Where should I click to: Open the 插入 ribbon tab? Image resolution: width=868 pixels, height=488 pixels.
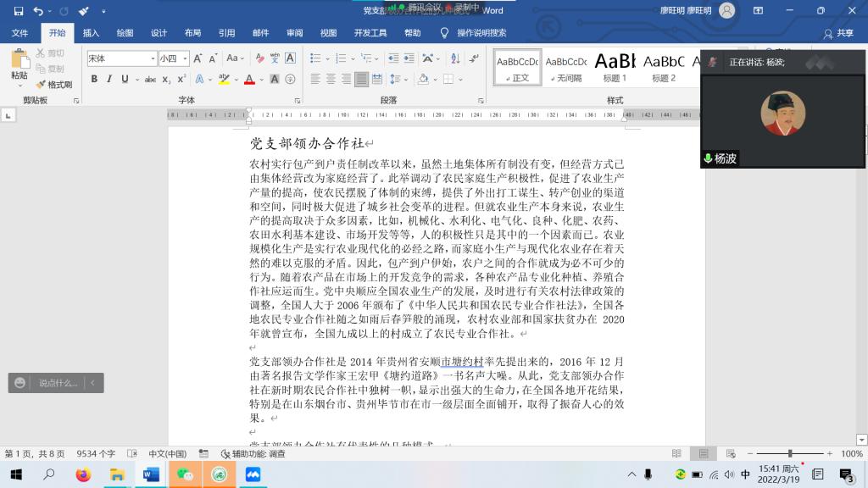coord(91,33)
